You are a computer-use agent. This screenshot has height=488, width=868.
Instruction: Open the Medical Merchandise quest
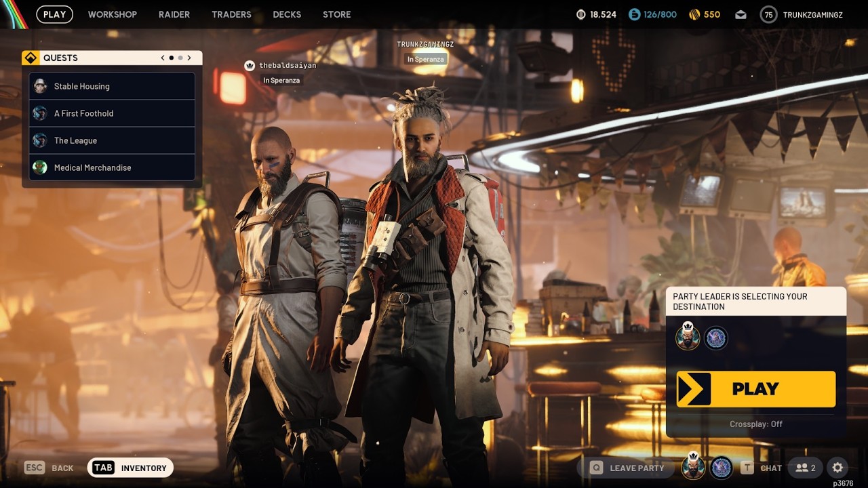tap(112, 167)
